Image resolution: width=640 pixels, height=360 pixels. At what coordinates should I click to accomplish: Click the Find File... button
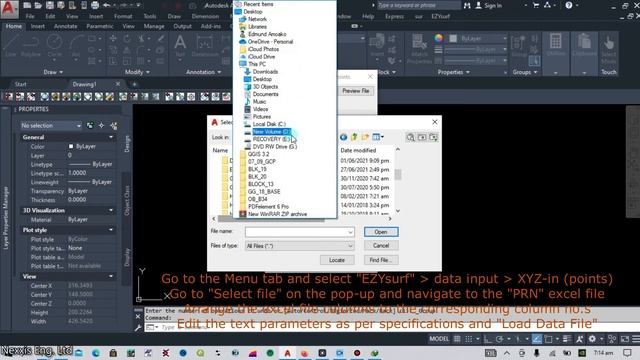pyautogui.click(x=381, y=260)
